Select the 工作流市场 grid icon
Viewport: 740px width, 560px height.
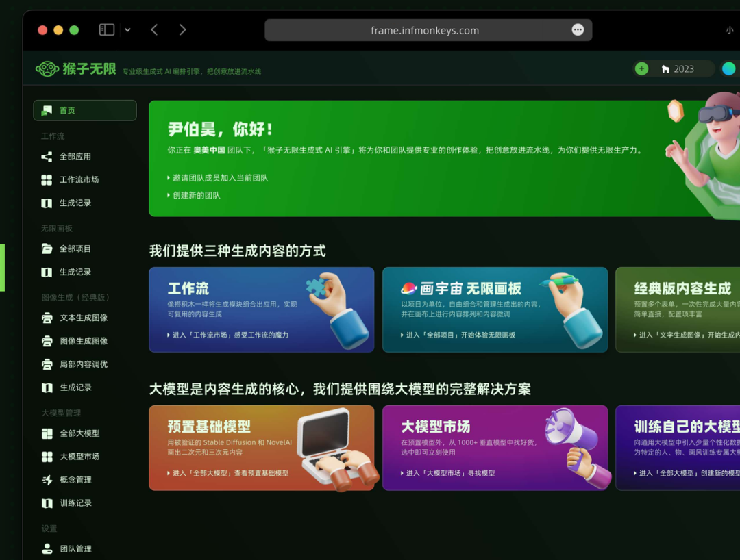coord(47,179)
